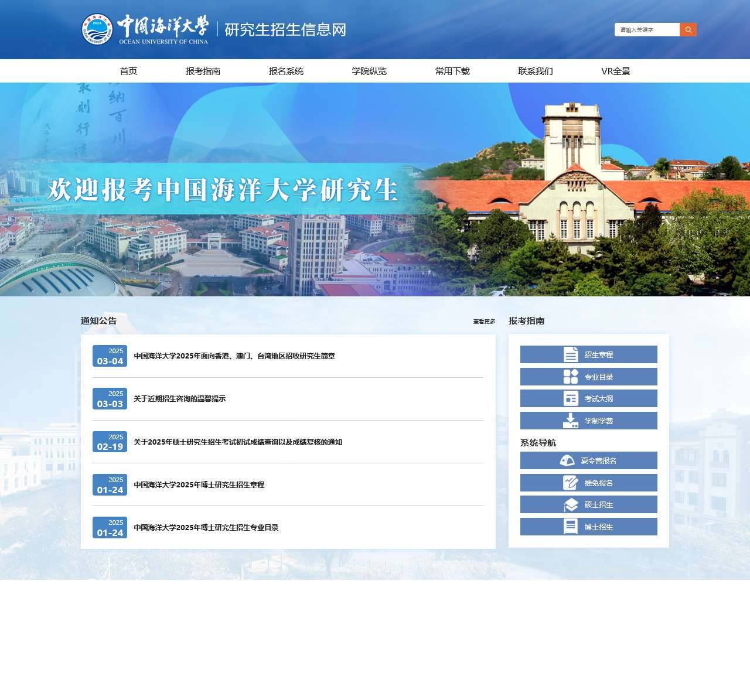Click the 2025 03-04 date badge
The image size is (750, 700).
point(110,356)
